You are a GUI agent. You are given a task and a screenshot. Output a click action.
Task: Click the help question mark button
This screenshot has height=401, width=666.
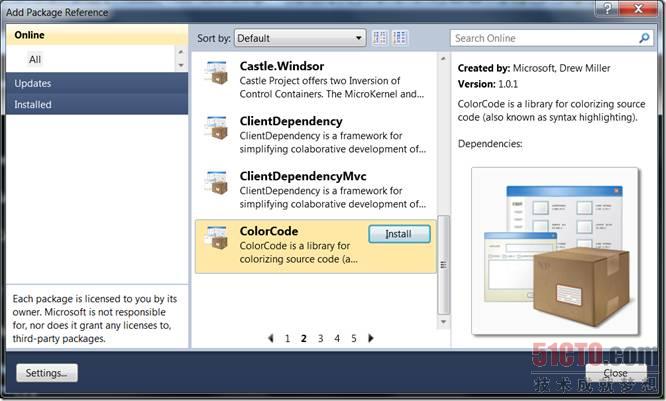click(x=608, y=8)
